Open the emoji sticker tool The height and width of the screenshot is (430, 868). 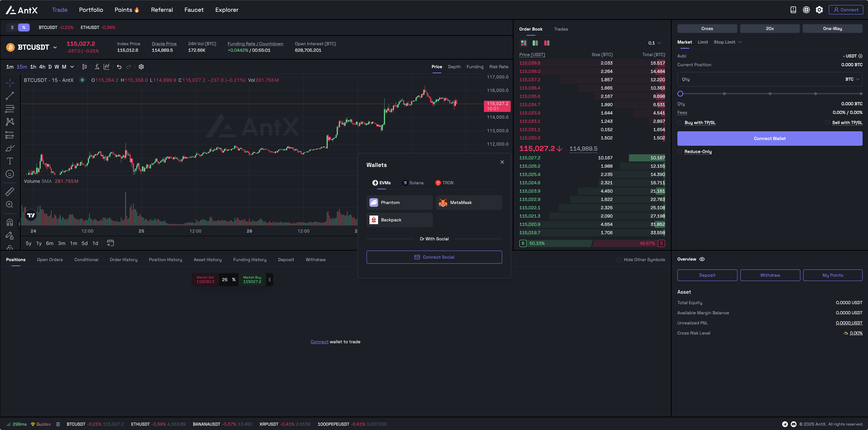point(10,174)
